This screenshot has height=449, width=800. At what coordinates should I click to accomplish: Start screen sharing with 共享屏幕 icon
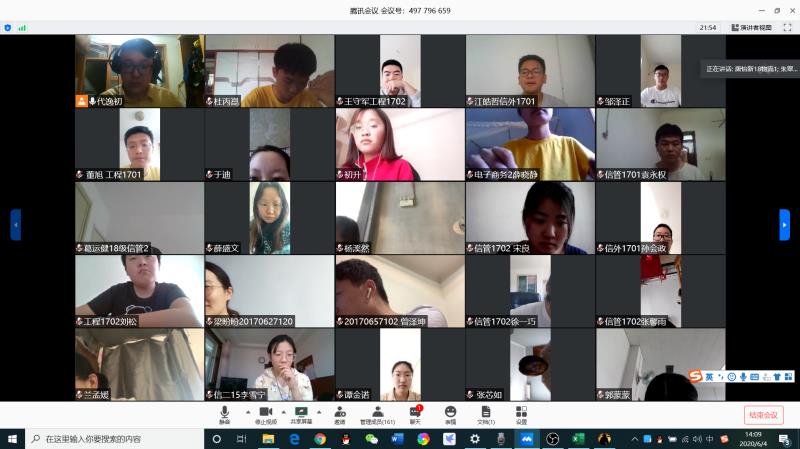coord(300,413)
